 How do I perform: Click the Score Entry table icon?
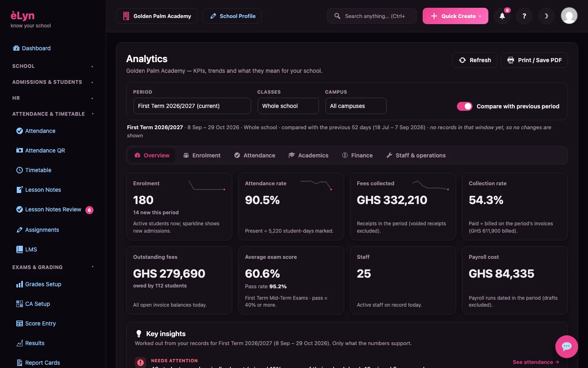(19, 323)
